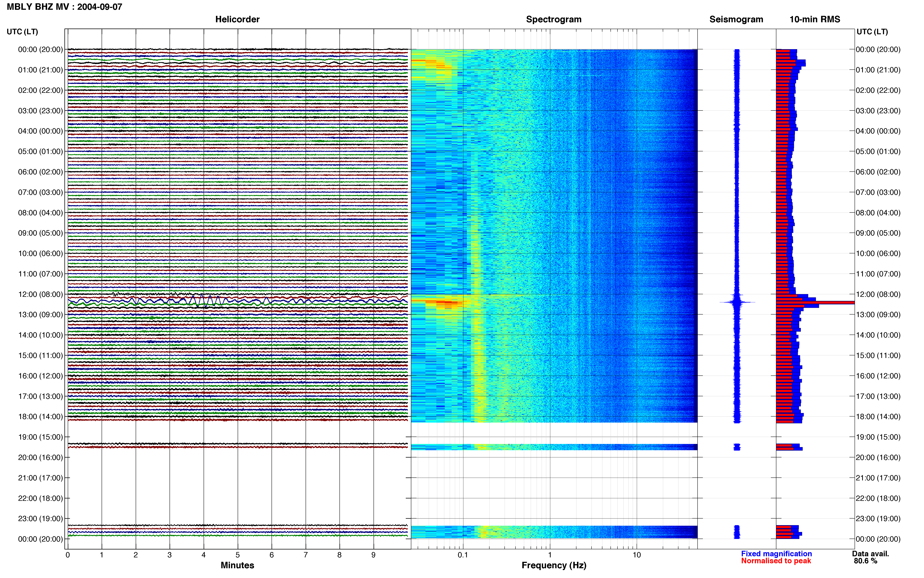Click helicorder minute tick label '9'
This screenshot has width=924, height=578.
(373, 555)
